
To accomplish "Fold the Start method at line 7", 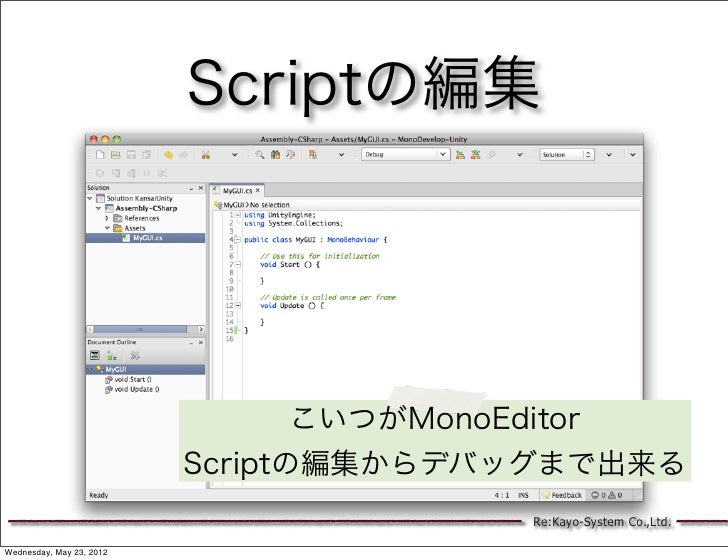I will [237, 265].
